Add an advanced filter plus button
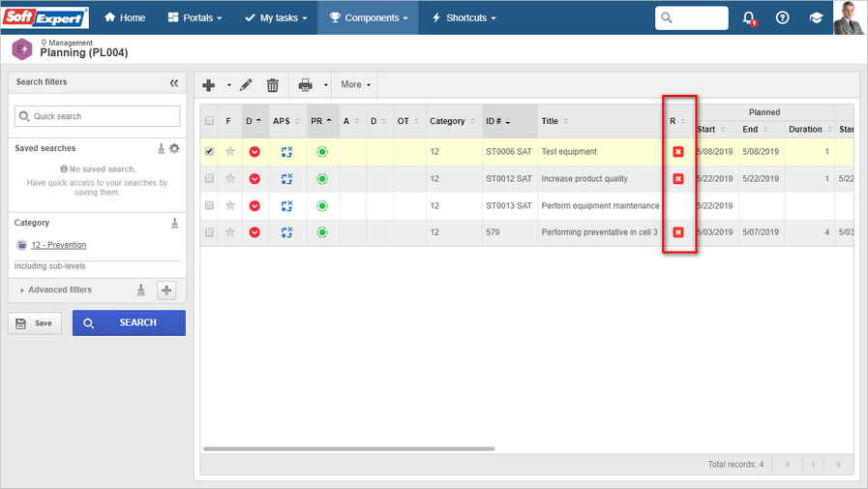The height and width of the screenshot is (489, 868). coord(166,290)
